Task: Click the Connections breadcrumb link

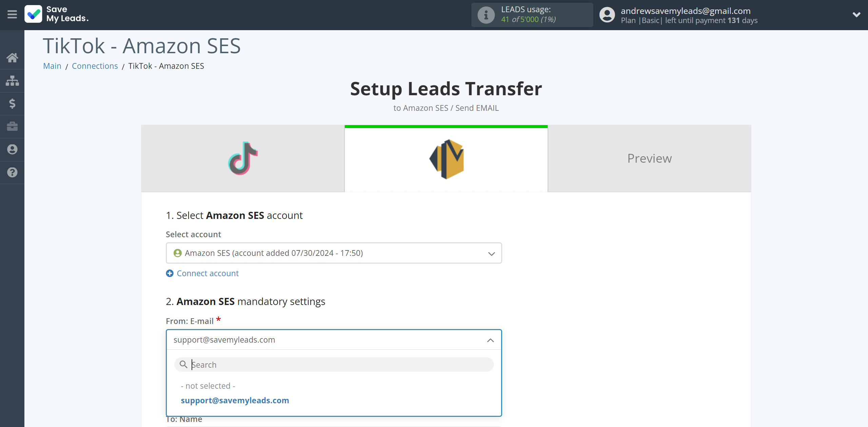Action: [95, 66]
